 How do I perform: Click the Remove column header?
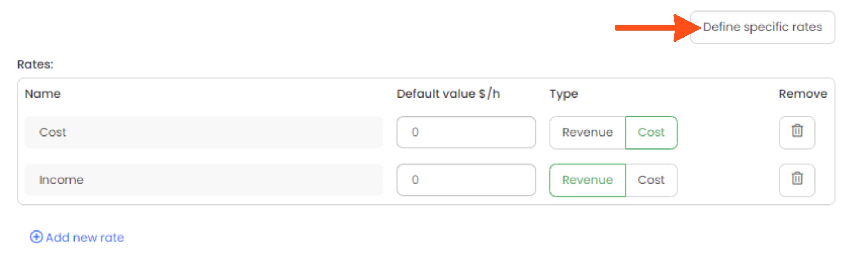[x=803, y=94]
